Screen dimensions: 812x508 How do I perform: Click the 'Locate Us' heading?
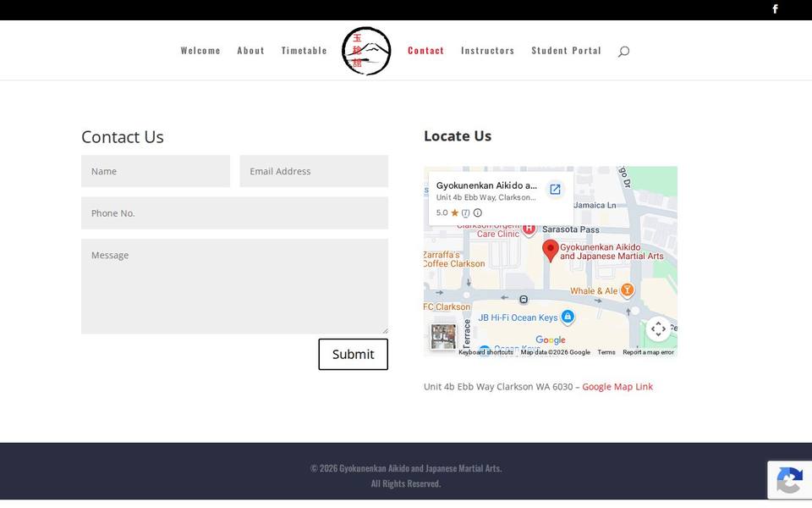point(458,135)
